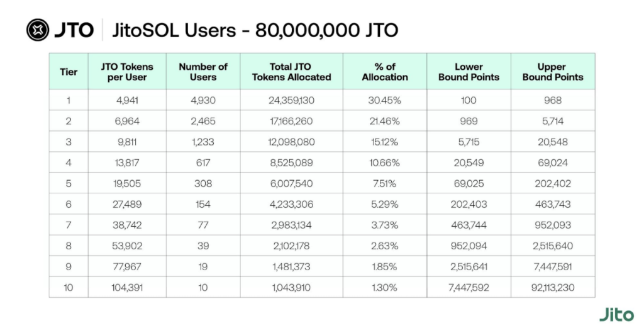
Task: Click the JTO Tokens per User header
Action: tap(127, 72)
